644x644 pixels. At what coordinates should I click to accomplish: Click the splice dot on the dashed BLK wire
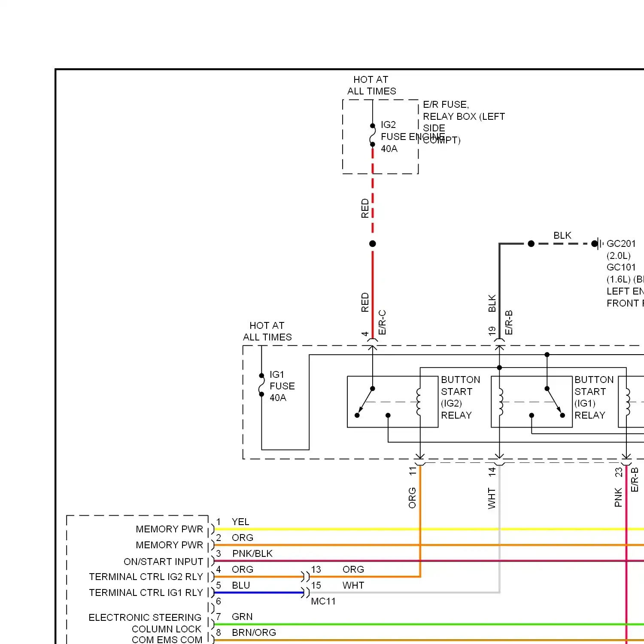[531, 243]
